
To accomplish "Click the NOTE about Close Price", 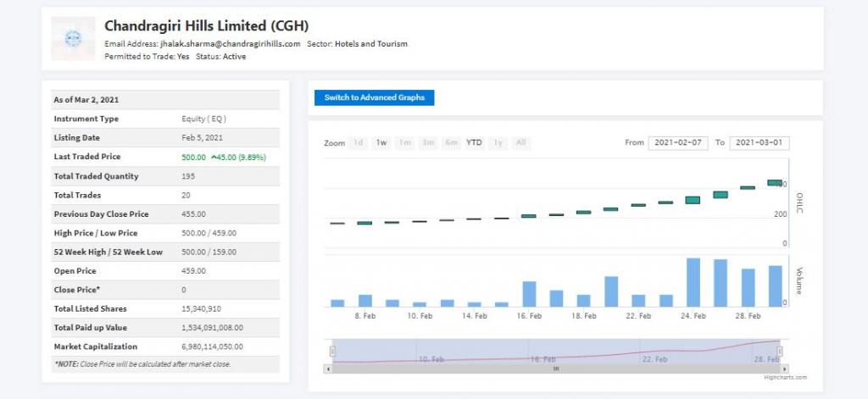I will (142, 364).
